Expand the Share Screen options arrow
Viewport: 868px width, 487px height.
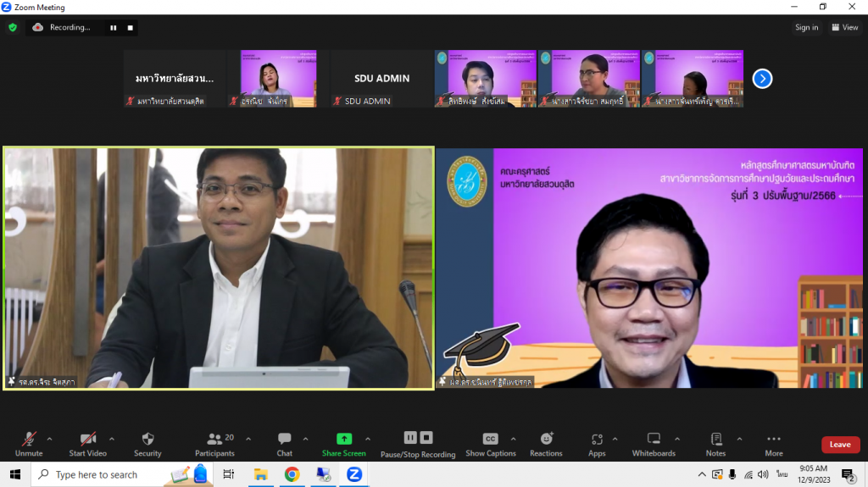click(368, 439)
